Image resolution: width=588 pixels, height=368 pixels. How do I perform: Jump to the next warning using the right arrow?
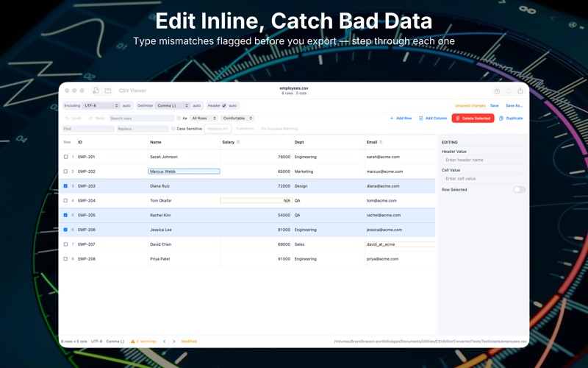[x=174, y=342]
